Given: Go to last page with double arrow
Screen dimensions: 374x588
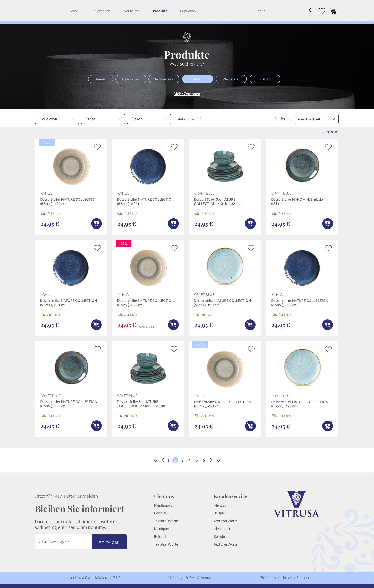Looking at the screenshot, I should (x=218, y=460).
